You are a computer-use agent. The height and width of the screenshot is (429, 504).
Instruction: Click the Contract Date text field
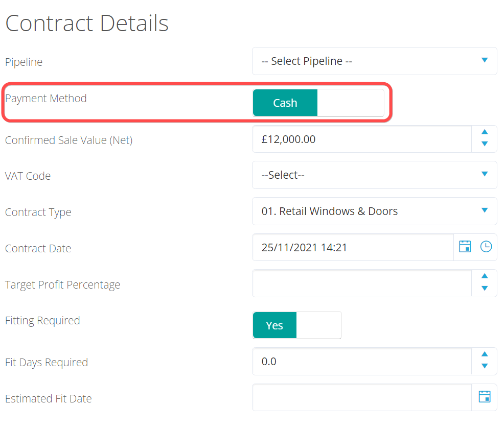tap(353, 248)
